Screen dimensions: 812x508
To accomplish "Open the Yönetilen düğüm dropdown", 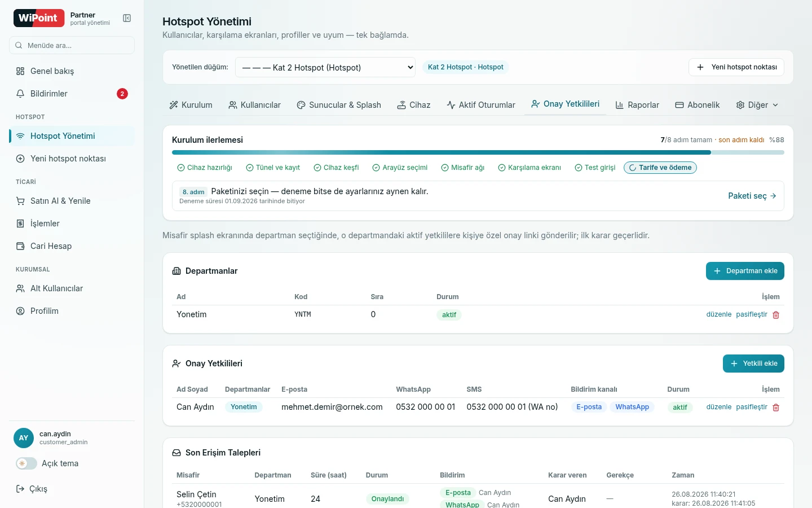I will (x=325, y=67).
